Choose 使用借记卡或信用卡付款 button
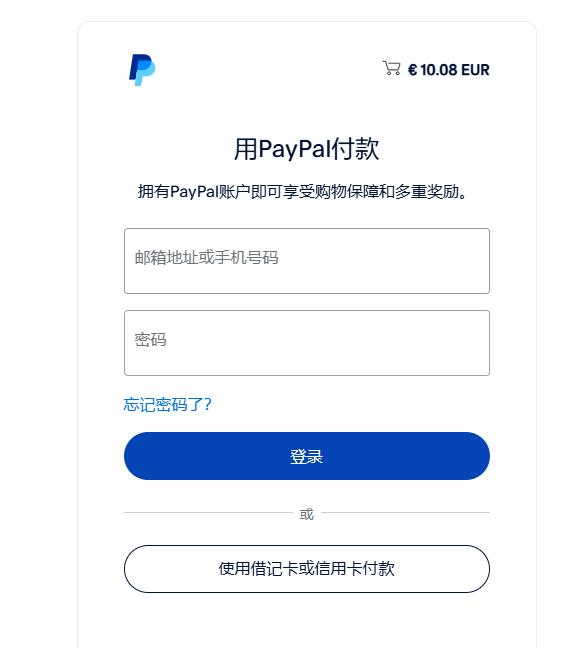This screenshot has width=587, height=648. point(307,569)
